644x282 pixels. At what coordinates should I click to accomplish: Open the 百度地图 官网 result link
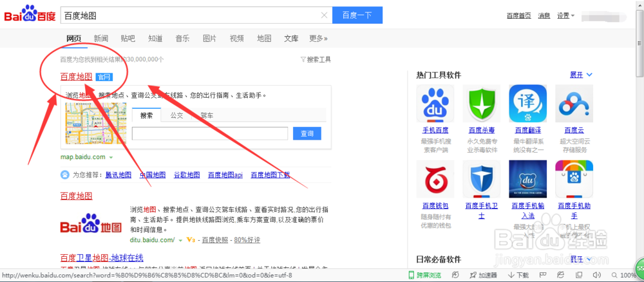[76, 77]
